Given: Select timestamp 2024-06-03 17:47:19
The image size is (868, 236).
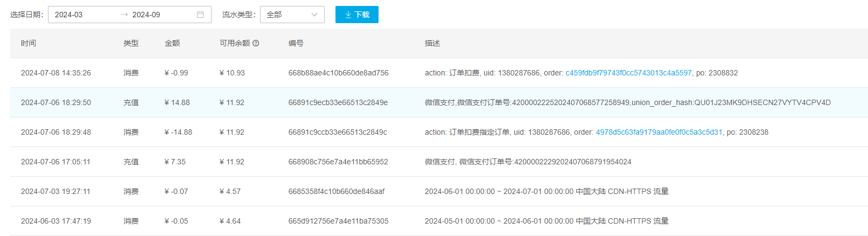Looking at the screenshot, I should click(56, 221).
